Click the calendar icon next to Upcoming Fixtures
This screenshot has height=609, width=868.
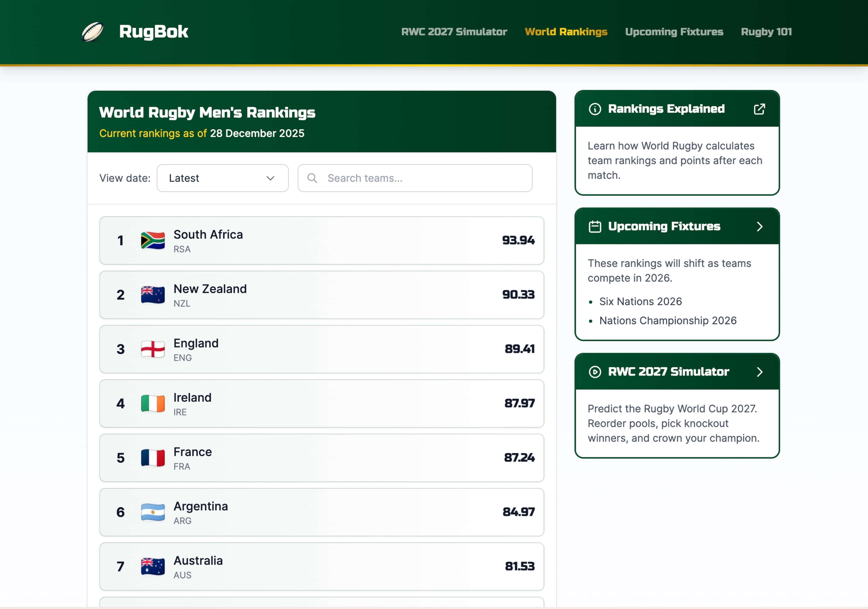pos(595,226)
